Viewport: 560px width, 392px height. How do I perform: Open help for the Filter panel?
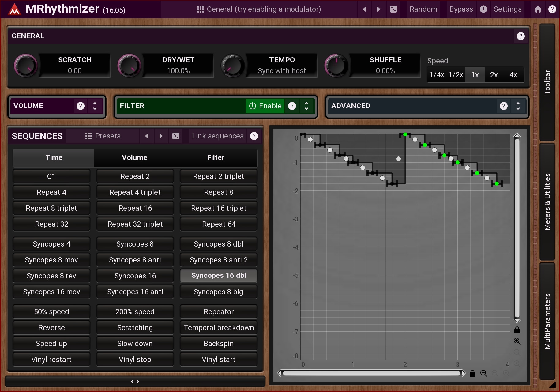tap(292, 106)
